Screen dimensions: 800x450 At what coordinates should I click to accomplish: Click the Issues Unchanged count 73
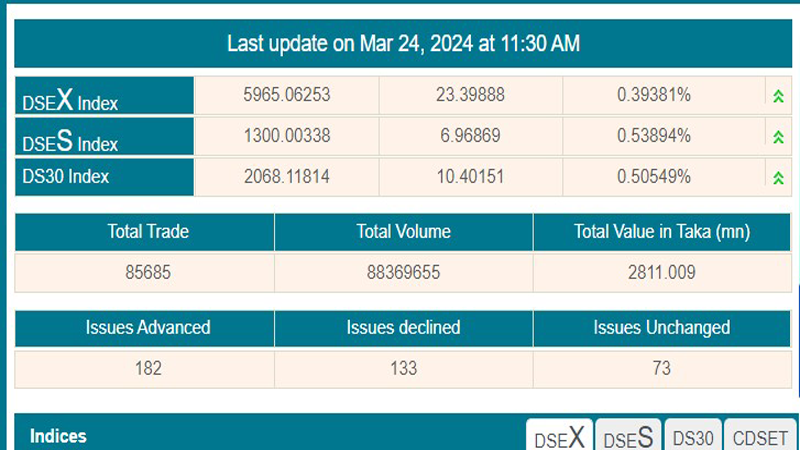click(x=661, y=367)
